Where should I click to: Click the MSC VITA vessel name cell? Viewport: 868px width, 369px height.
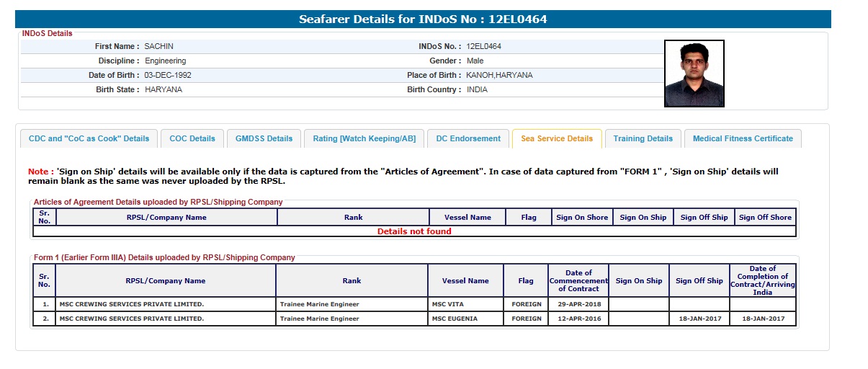447,304
